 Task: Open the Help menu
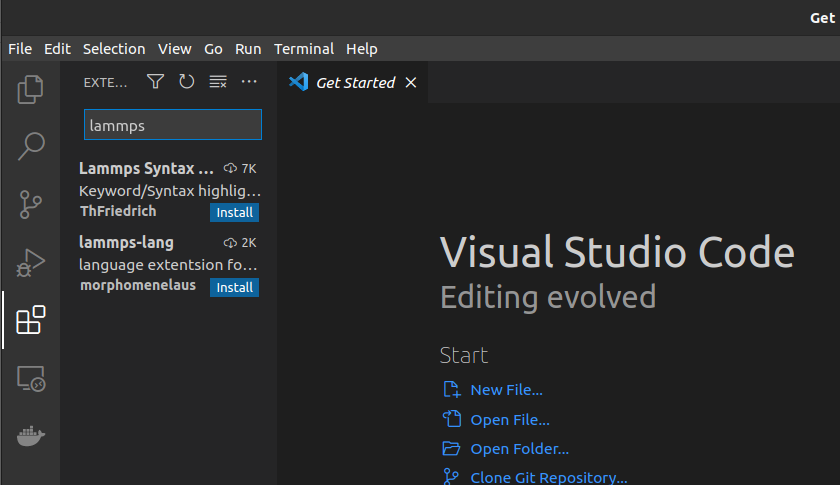[362, 49]
